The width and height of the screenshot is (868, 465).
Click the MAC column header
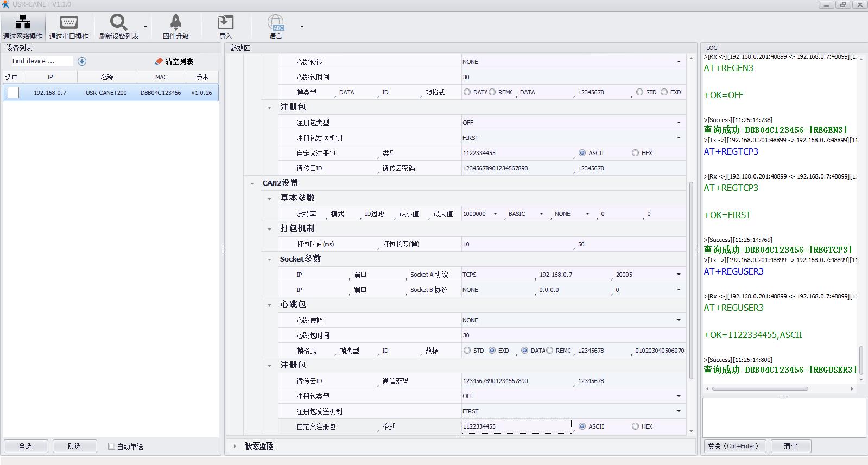tap(161, 77)
